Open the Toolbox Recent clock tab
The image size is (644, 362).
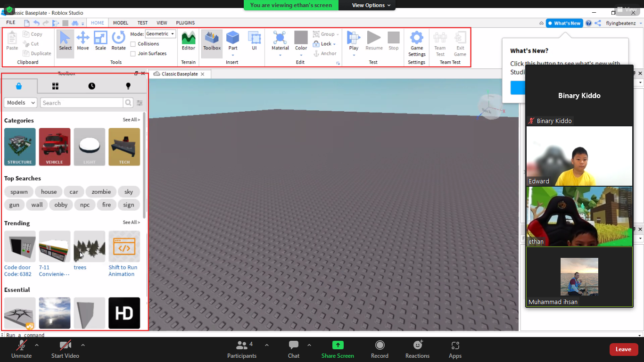(91, 86)
